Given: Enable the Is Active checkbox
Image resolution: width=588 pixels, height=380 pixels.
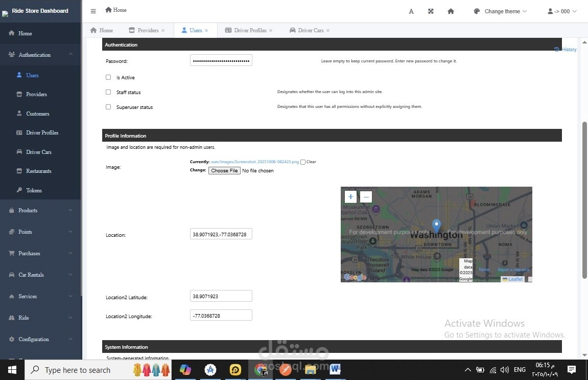Looking at the screenshot, I should [x=108, y=77].
